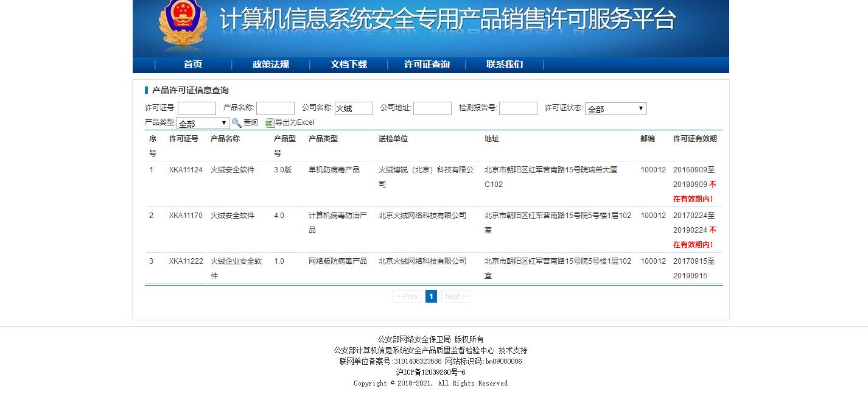Open the 许可证状态 dropdown
Image resolution: width=868 pixels, height=419 pixels.
[x=615, y=109]
